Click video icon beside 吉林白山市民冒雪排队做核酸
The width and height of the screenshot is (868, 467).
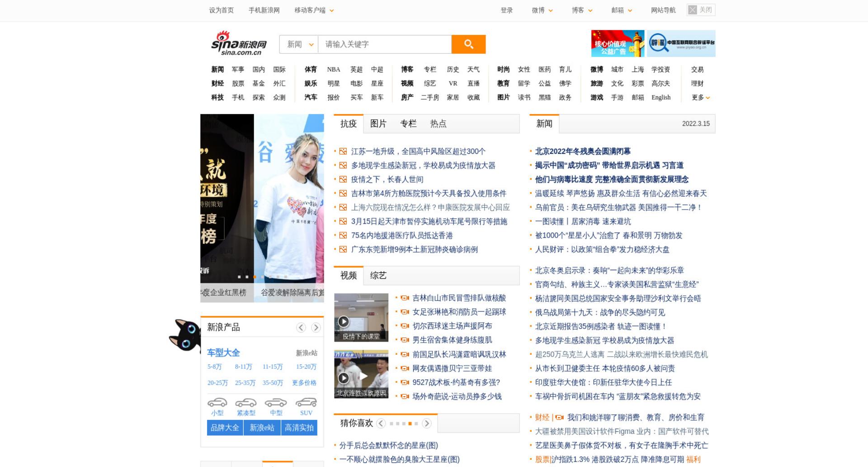(405, 298)
